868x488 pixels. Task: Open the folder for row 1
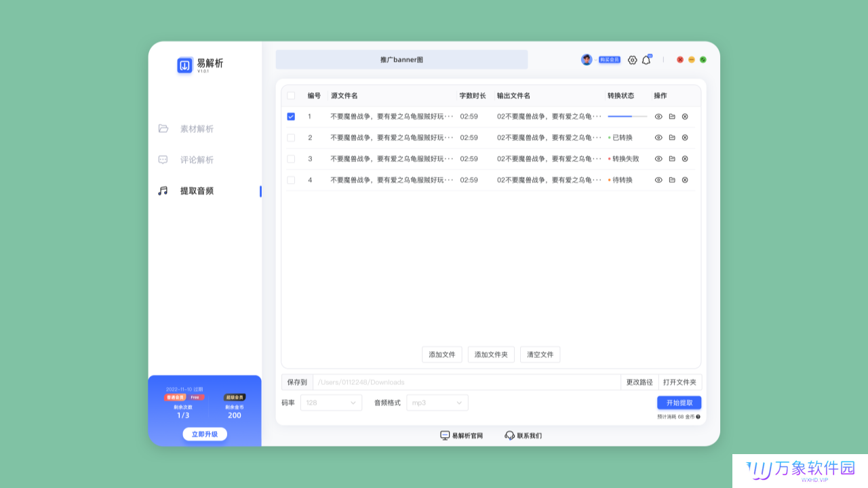[672, 117]
